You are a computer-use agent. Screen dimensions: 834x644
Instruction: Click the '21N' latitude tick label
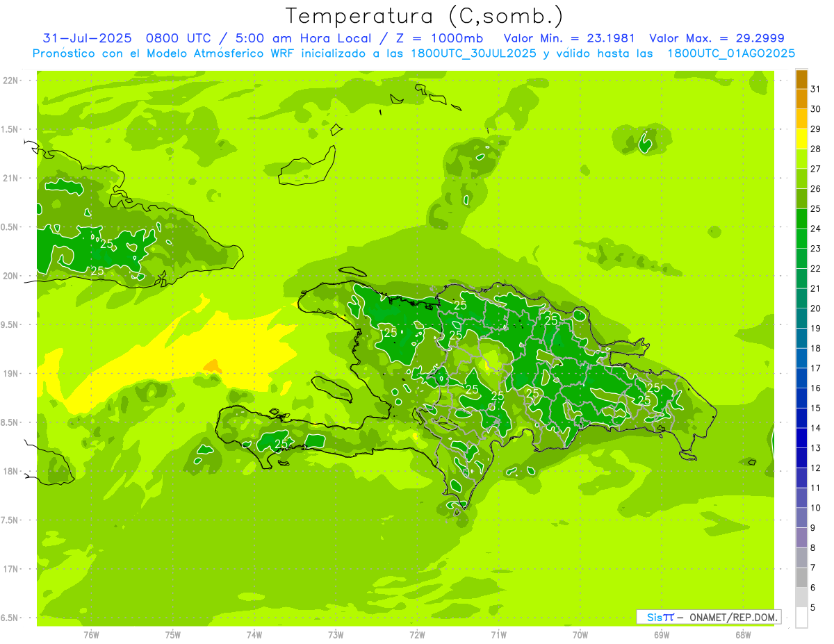10,178
